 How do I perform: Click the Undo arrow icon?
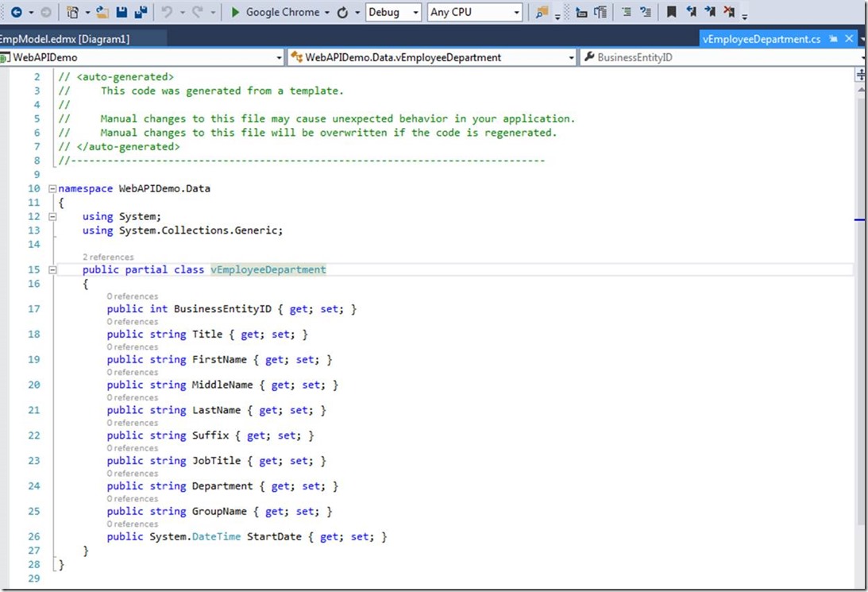click(168, 12)
